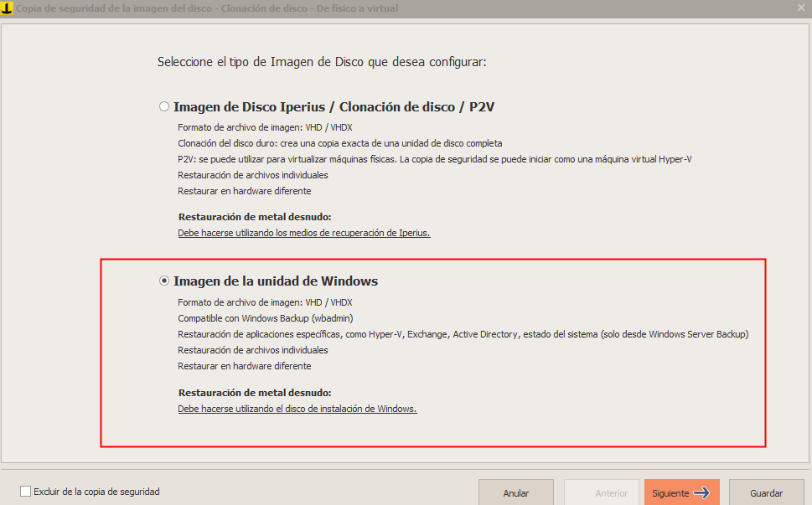The height and width of the screenshot is (505, 812).
Task: Click the Iperius app icon in title bar
Action: [x=7, y=8]
